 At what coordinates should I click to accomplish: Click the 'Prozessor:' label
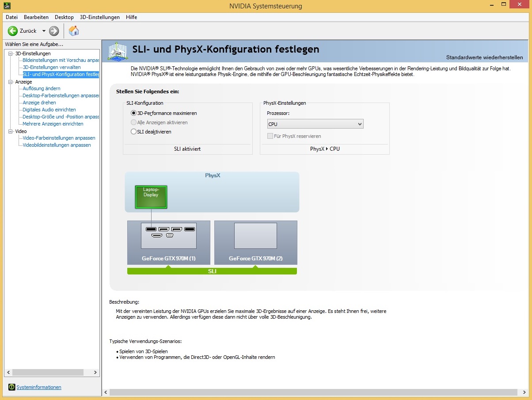tap(278, 113)
